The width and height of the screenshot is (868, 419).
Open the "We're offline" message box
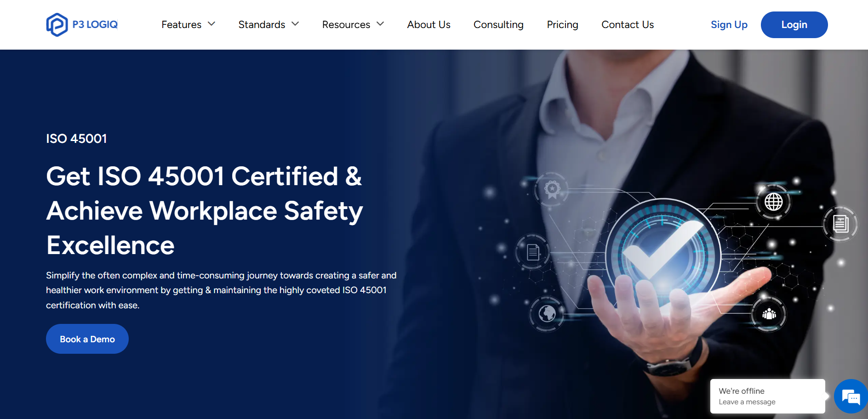point(767,396)
